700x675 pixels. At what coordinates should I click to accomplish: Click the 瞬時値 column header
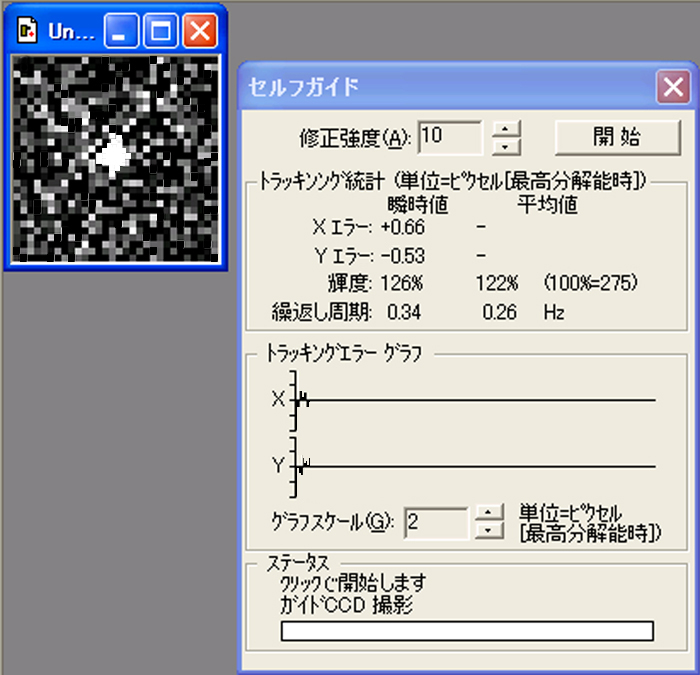point(418,205)
